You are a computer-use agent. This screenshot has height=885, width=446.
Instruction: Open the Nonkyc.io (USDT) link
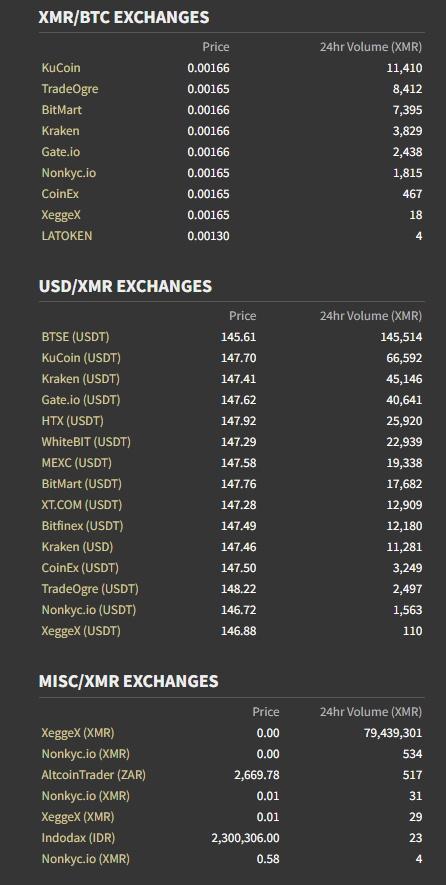pos(89,610)
